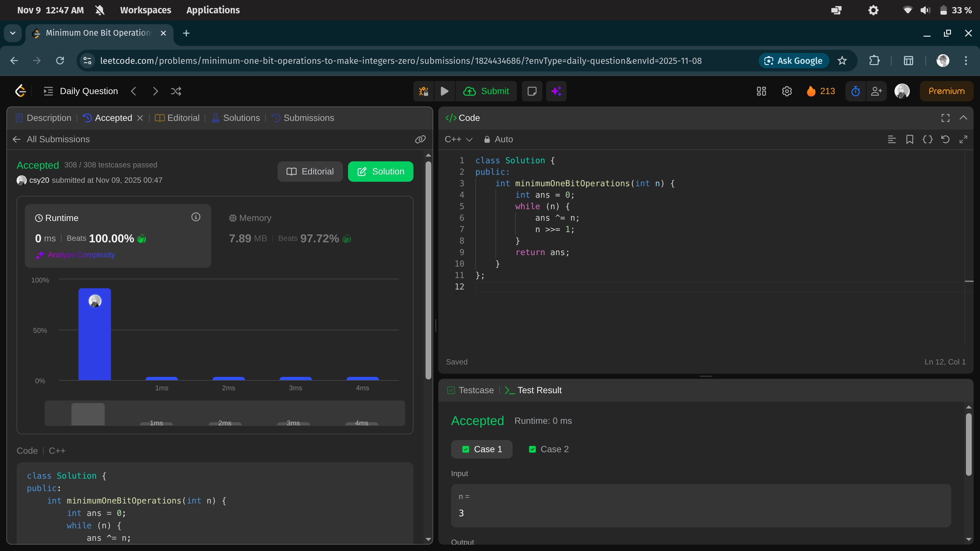This screenshot has height=551, width=980.
Task: Click the Analyze Complexity link
Action: [x=81, y=255]
